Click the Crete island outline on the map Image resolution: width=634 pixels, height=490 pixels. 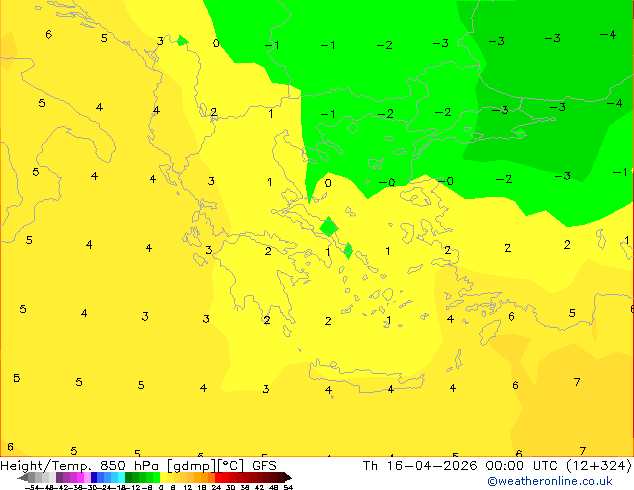click(x=367, y=376)
